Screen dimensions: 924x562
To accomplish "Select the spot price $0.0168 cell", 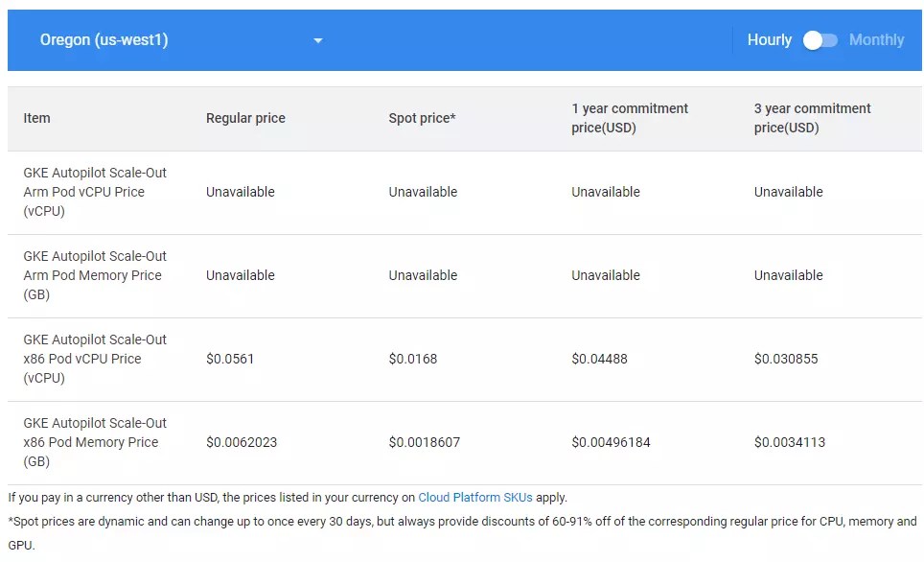I will coord(413,359).
